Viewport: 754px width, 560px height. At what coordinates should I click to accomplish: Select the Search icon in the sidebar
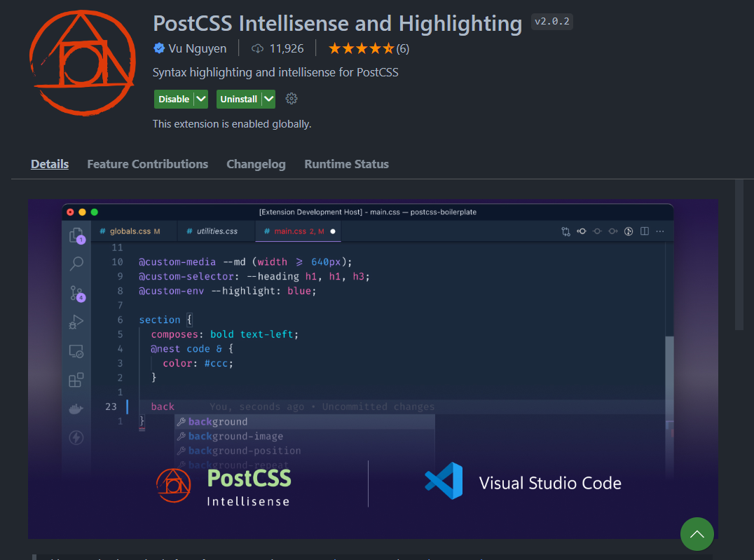coord(76,264)
